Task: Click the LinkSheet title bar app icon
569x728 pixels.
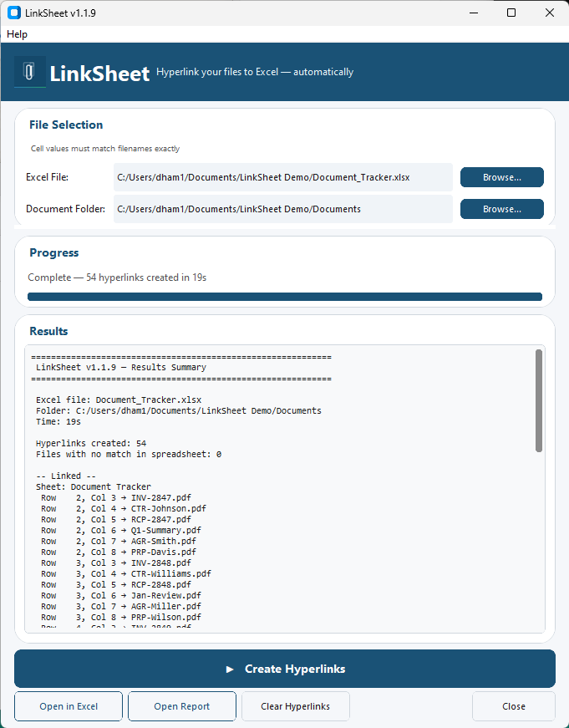Action: pyautogui.click(x=14, y=13)
